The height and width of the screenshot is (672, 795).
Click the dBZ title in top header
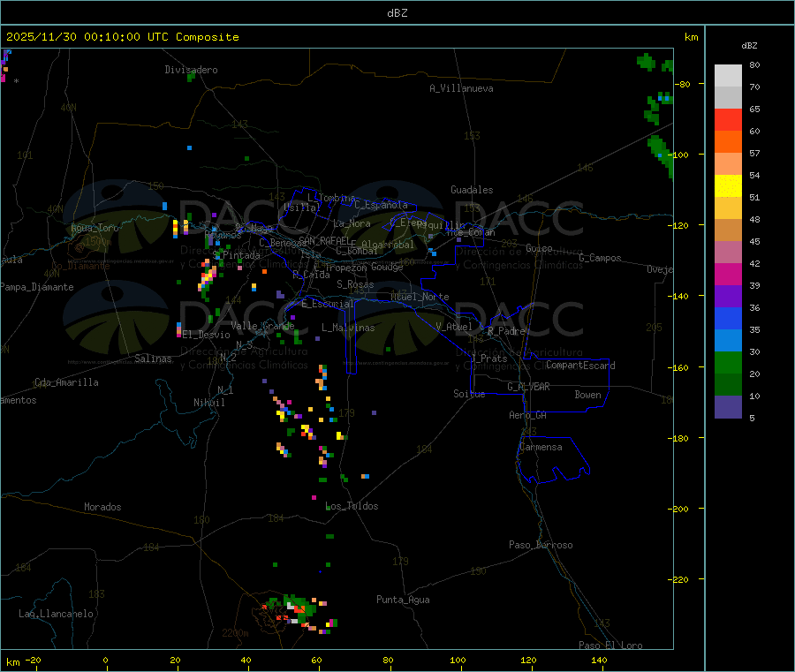397,13
